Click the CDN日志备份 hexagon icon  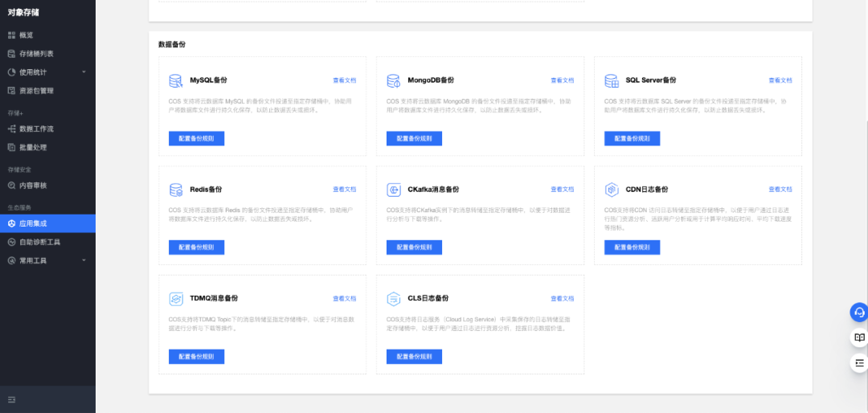[x=612, y=190]
